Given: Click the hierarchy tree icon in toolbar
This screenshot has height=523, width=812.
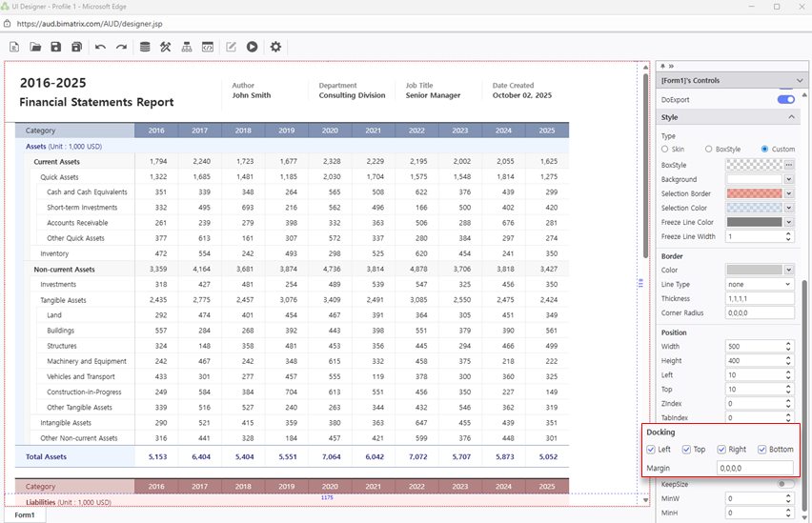Looking at the screenshot, I should [186, 47].
